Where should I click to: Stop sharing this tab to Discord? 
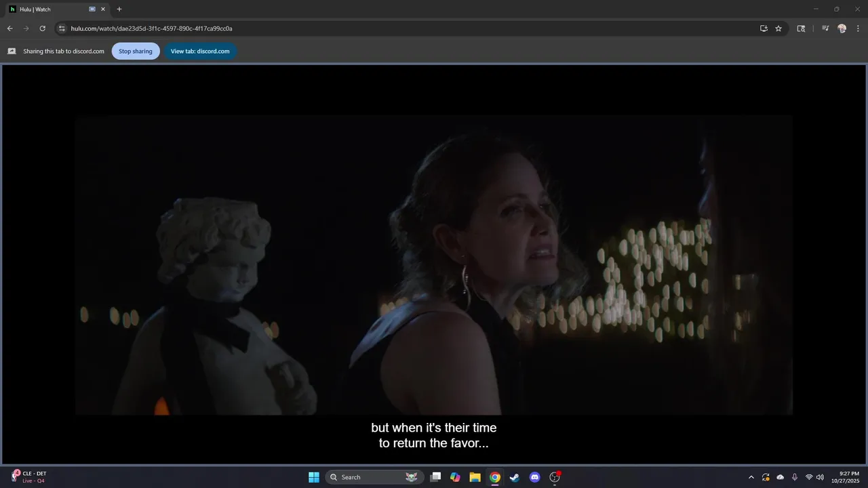[136, 51]
